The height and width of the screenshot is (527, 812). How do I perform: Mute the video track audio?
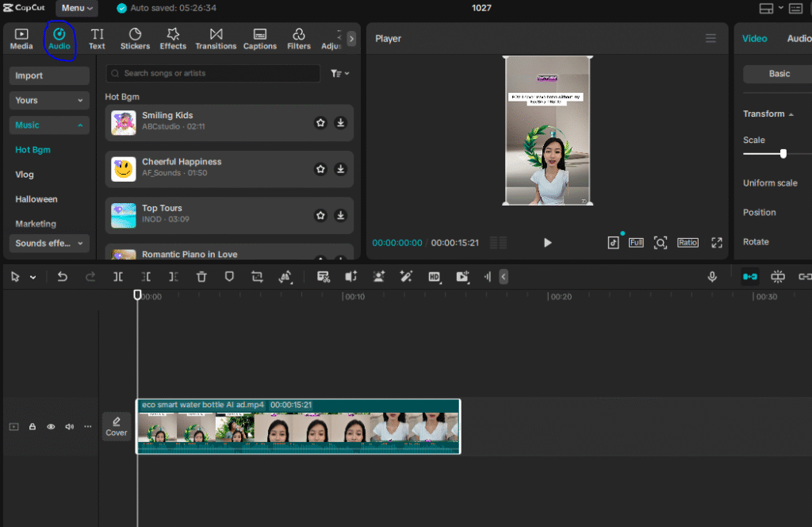pos(69,427)
